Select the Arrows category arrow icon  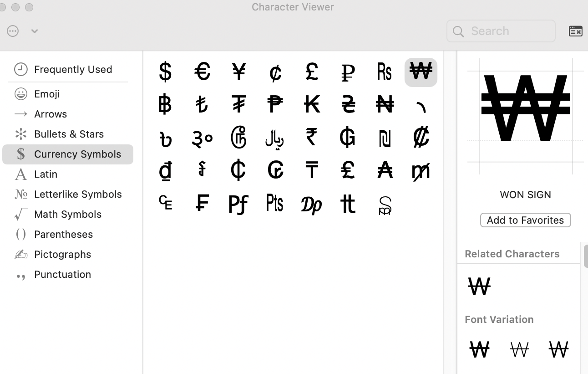[20, 114]
